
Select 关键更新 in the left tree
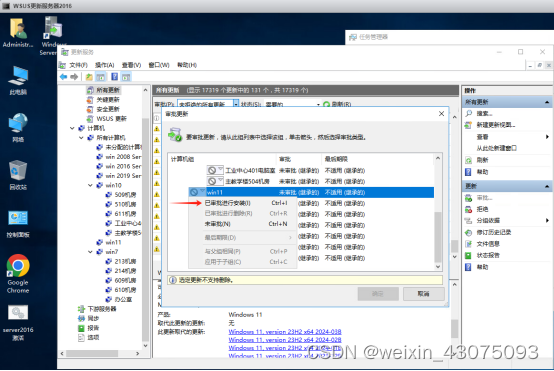coord(108,100)
